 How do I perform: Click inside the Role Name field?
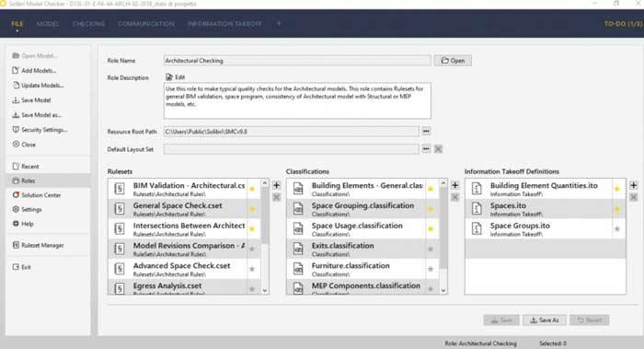coord(297,61)
